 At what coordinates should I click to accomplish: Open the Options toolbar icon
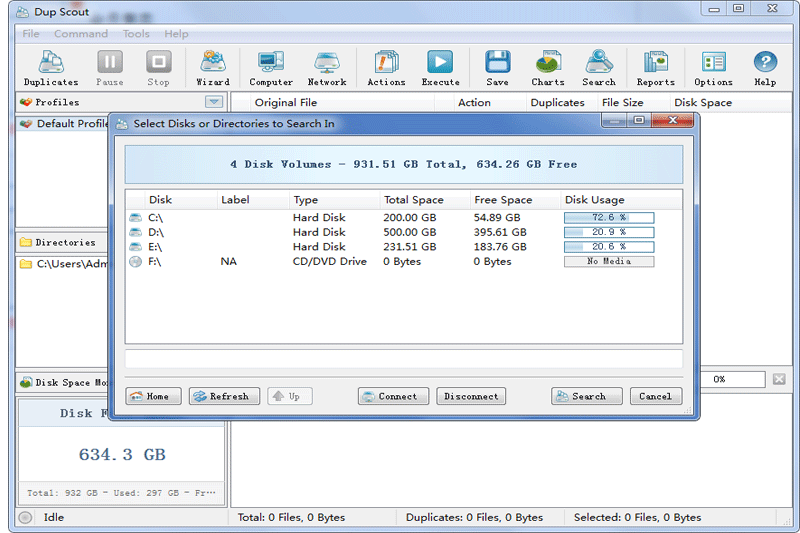point(713,68)
